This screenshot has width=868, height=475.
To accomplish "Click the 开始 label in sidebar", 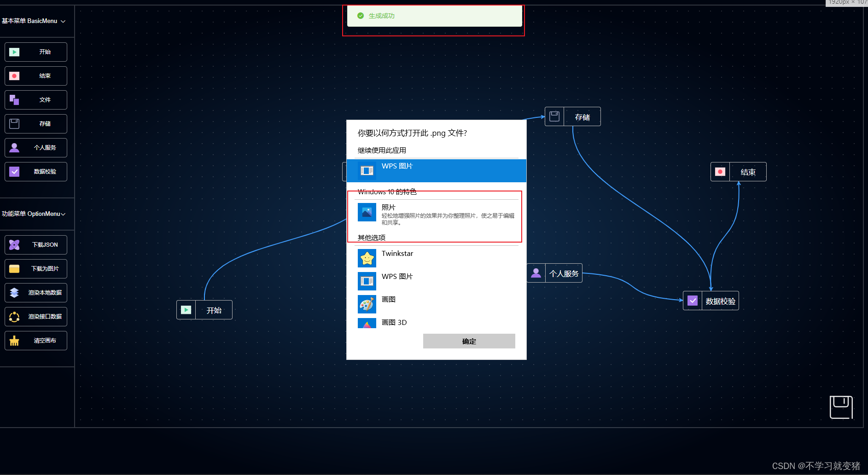I will pyautogui.click(x=45, y=52).
